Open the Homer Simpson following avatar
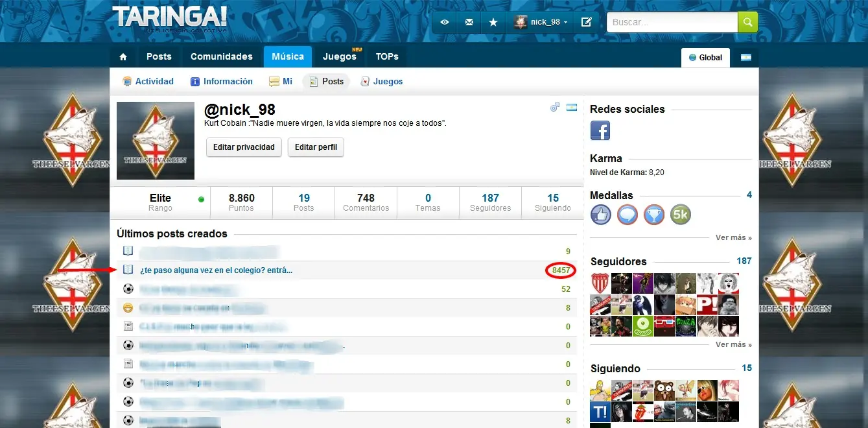Screen dimensions: 868x428 coord(600,390)
